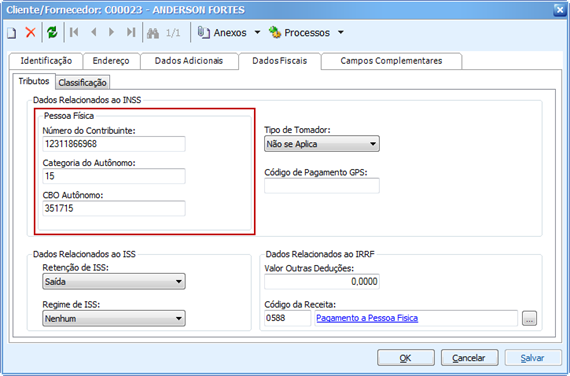570x376 pixels.
Task: Click the Número do Contribuinte field
Action: tap(114, 144)
